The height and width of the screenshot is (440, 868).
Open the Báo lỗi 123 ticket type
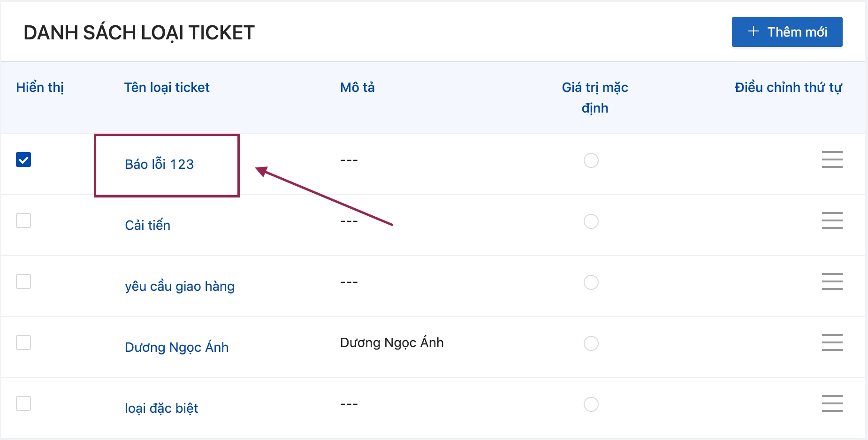point(159,164)
